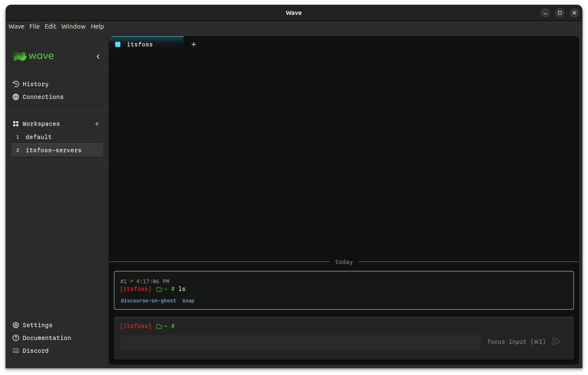Switch to the default workspace
Image resolution: width=588 pixels, height=375 pixels.
pos(38,137)
